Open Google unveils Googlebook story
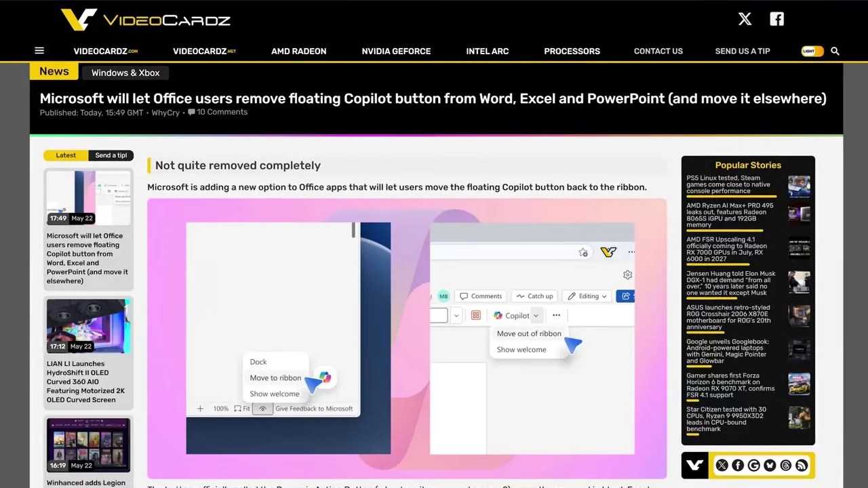This screenshot has width=868, height=488. 728,351
